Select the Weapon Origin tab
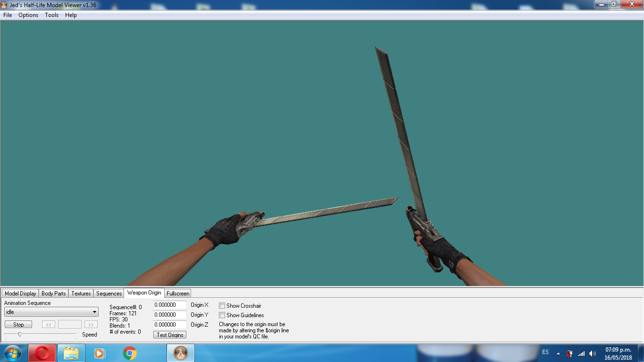The height and width of the screenshot is (362, 644). pyautogui.click(x=144, y=293)
